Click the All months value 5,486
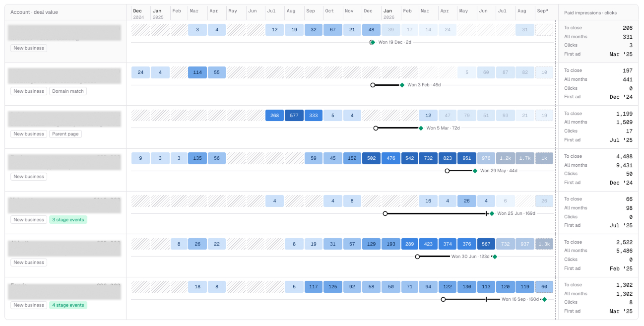The height and width of the screenshot is (326, 644). (624, 251)
